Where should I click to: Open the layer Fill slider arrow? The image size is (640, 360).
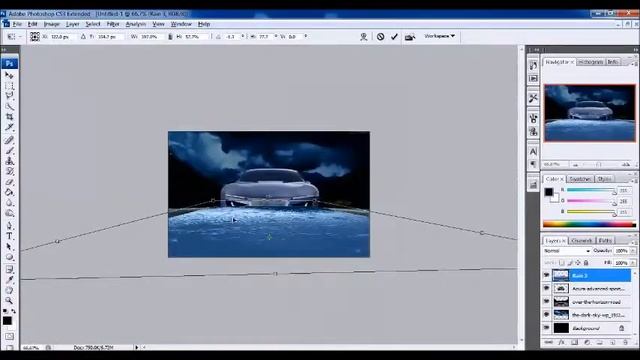(x=633, y=263)
